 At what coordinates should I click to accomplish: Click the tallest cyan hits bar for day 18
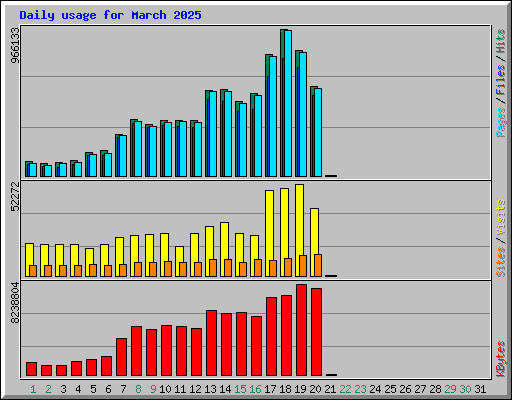[x=288, y=103]
